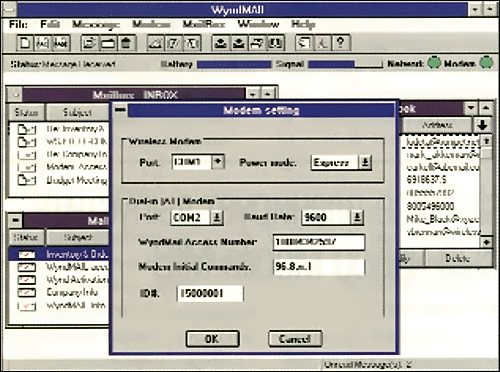The height and width of the screenshot is (372, 500).
Task: Click the trash can delete toolbar icon
Action: click(x=126, y=43)
